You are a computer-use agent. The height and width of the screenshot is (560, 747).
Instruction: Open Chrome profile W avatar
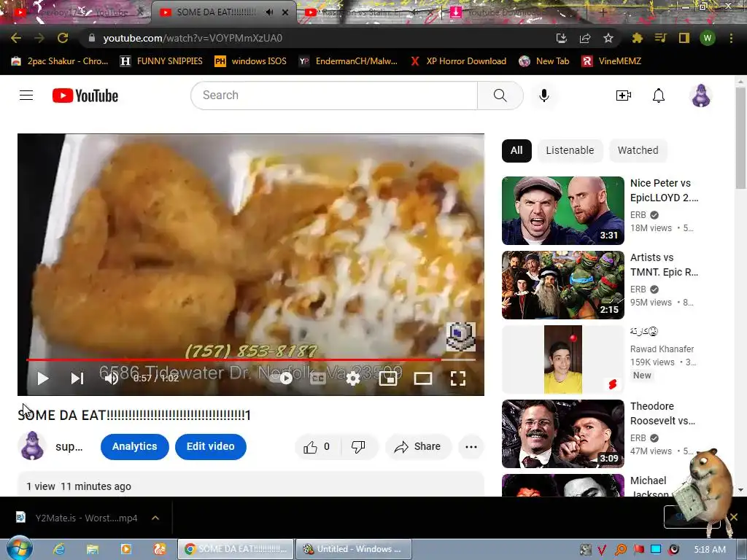point(708,38)
